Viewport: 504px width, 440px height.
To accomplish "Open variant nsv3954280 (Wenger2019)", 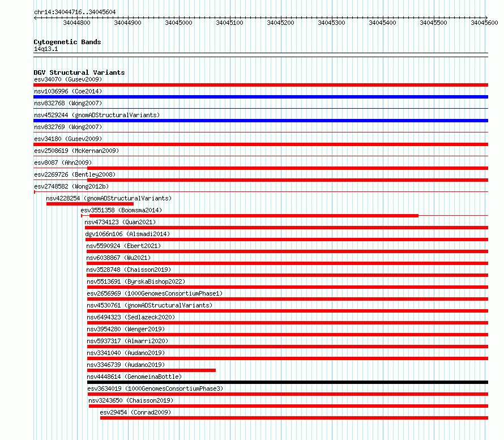I will pos(126,329).
